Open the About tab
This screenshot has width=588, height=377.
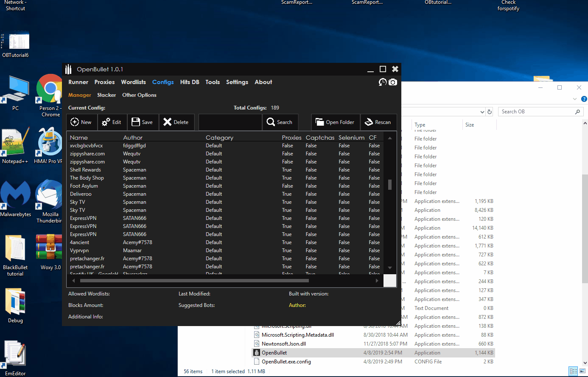263,82
